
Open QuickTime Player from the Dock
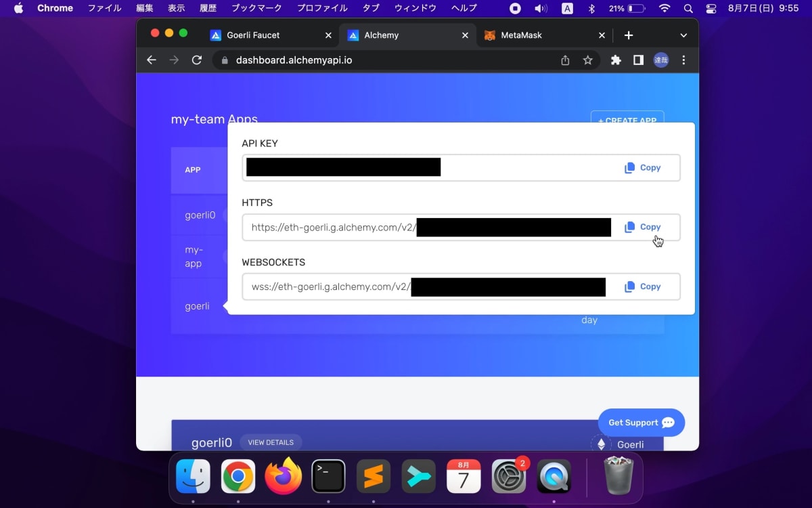tap(554, 476)
